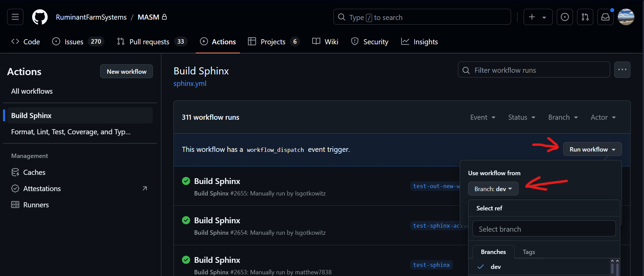The height and width of the screenshot is (276, 644).
Task: Expand the Branch filter dropdown
Action: 563,117
